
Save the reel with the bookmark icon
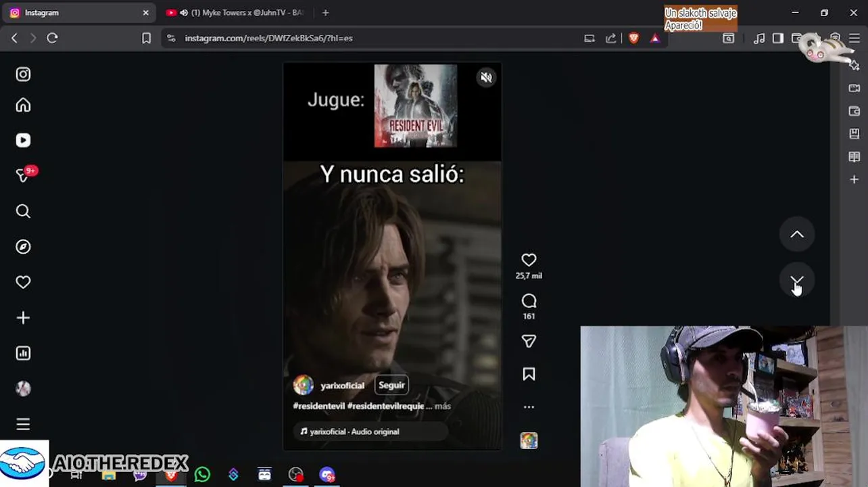point(529,374)
